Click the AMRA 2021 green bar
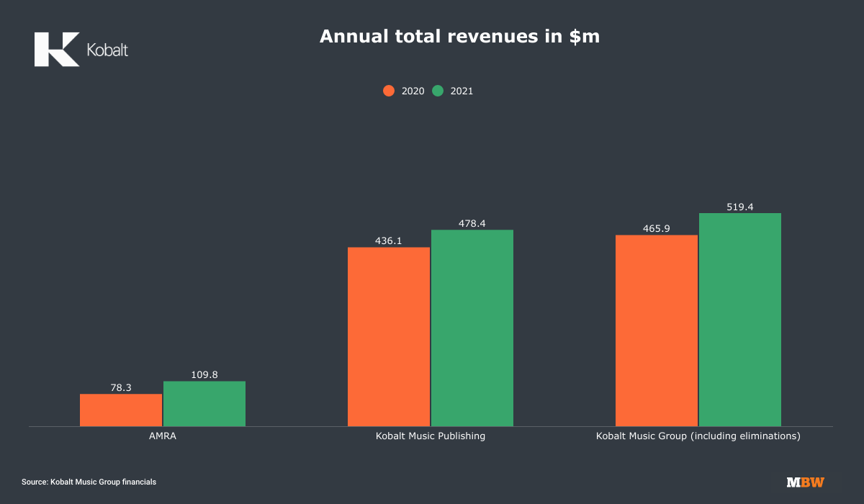Screen dimensions: 864x504 pos(204,404)
